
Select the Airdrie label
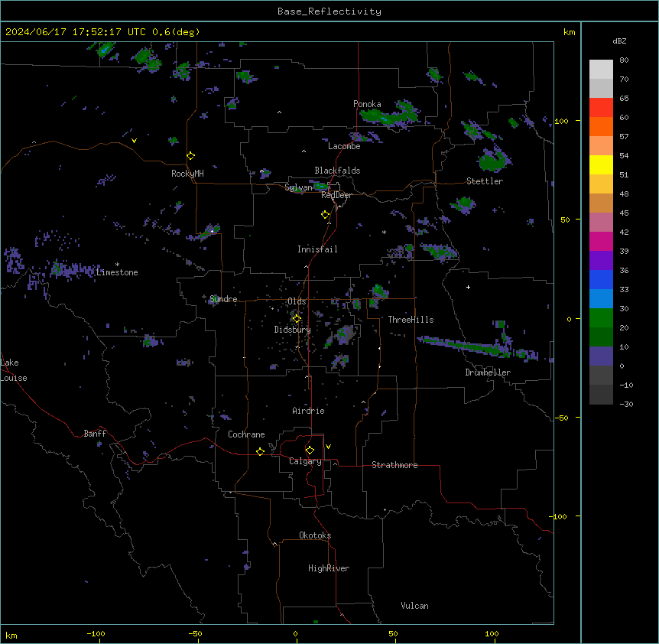point(308,411)
